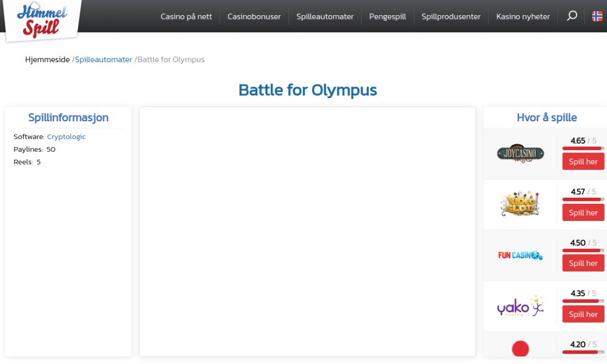Click Battle for Olympus breadcrumb text
The width and height of the screenshot is (607, 364).
click(x=171, y=60)
